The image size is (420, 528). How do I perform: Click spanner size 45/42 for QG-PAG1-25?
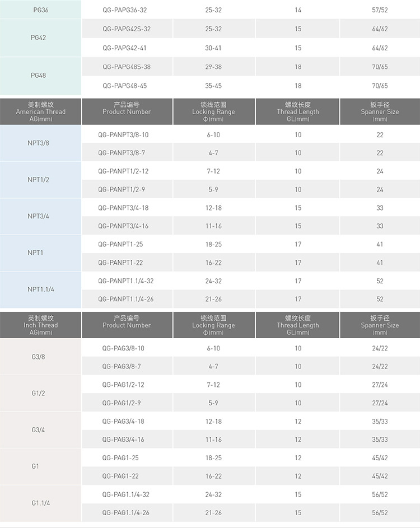pos(380,458)
